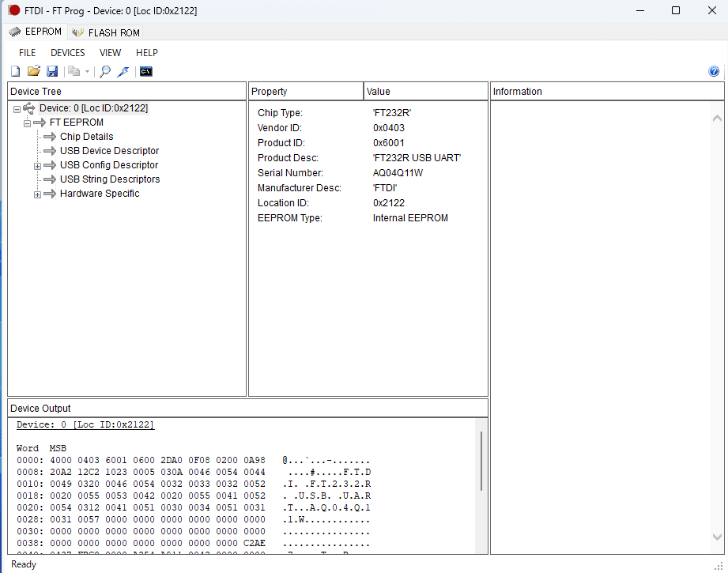
Task: Open the FILE menu
Action: coord(28,53)
